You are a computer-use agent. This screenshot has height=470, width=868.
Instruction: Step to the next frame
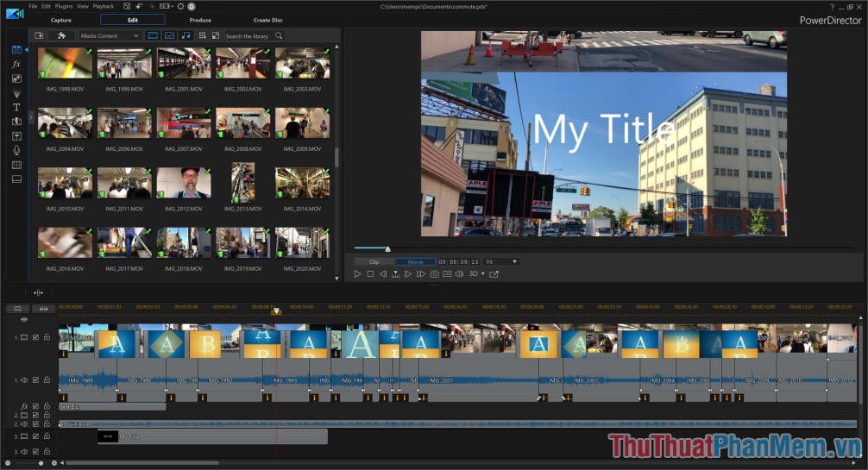coord(408,274)
